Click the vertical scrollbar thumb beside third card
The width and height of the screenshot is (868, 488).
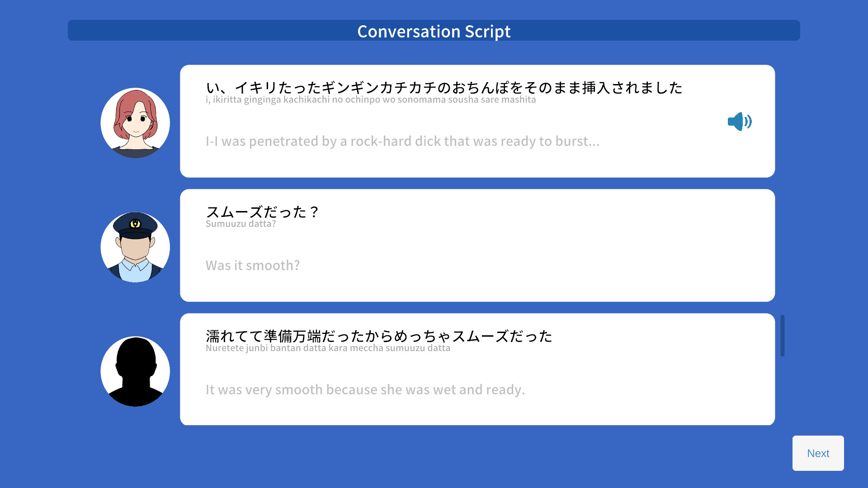(x=783, y=336)
